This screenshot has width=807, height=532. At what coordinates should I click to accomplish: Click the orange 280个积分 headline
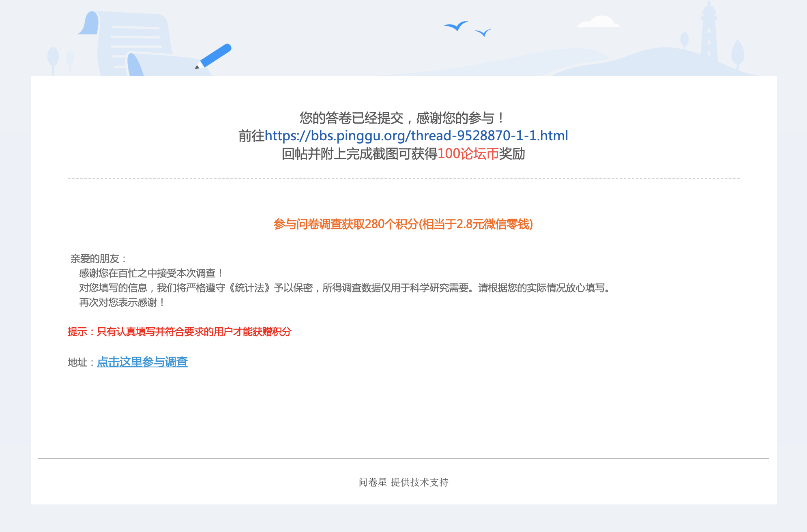pos(403,224)
